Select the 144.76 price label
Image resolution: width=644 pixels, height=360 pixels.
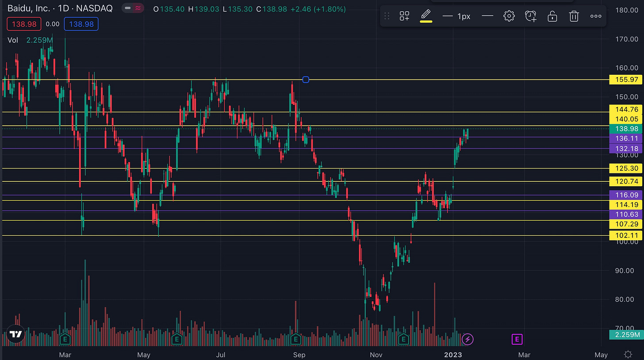click(625, 109)
